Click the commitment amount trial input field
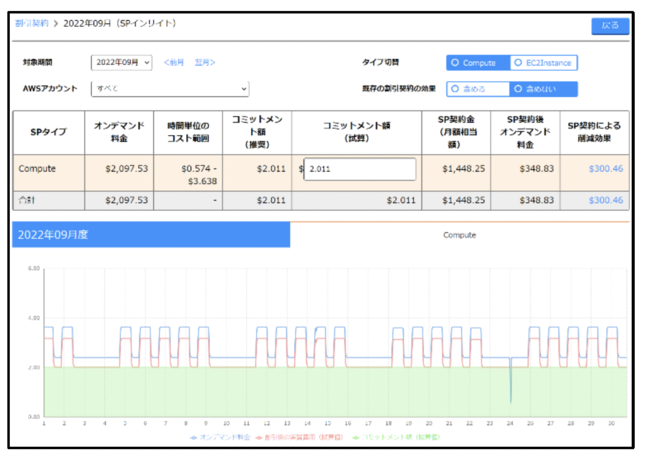The width and height of the screenshot is (650, 473). (360, 169)
